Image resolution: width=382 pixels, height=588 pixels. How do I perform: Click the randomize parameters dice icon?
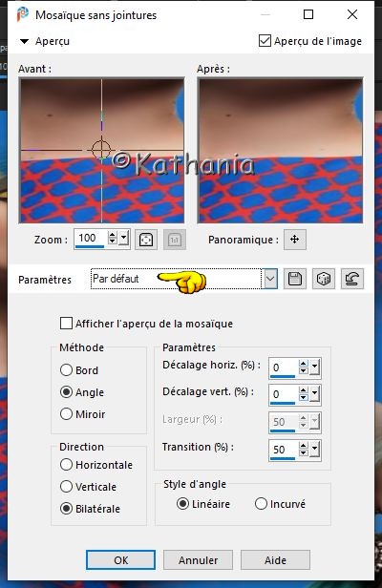click(324, 279)
